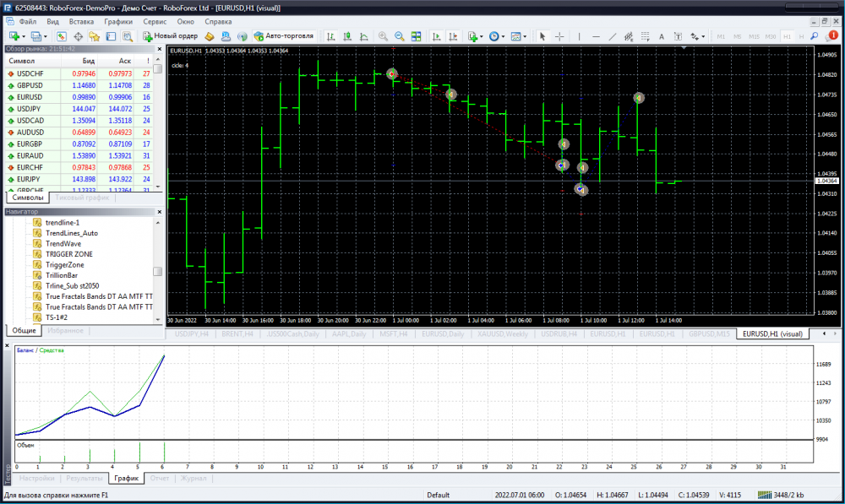Open the Результаты tab in tester
The image size is (845, 504).
pyautogui.click(x=84, y=478)
